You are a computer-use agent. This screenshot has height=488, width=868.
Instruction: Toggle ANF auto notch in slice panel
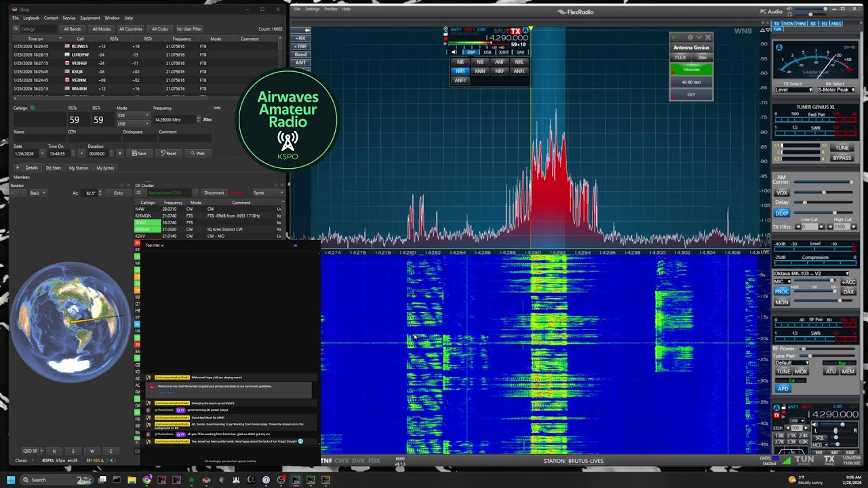500,62
